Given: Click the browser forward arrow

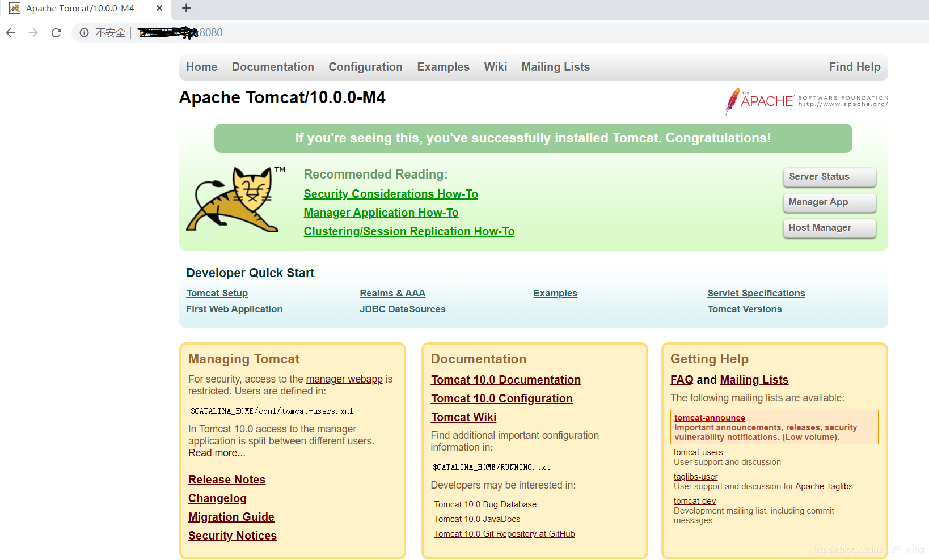Looking at the screenshot, I should [33, 33].
